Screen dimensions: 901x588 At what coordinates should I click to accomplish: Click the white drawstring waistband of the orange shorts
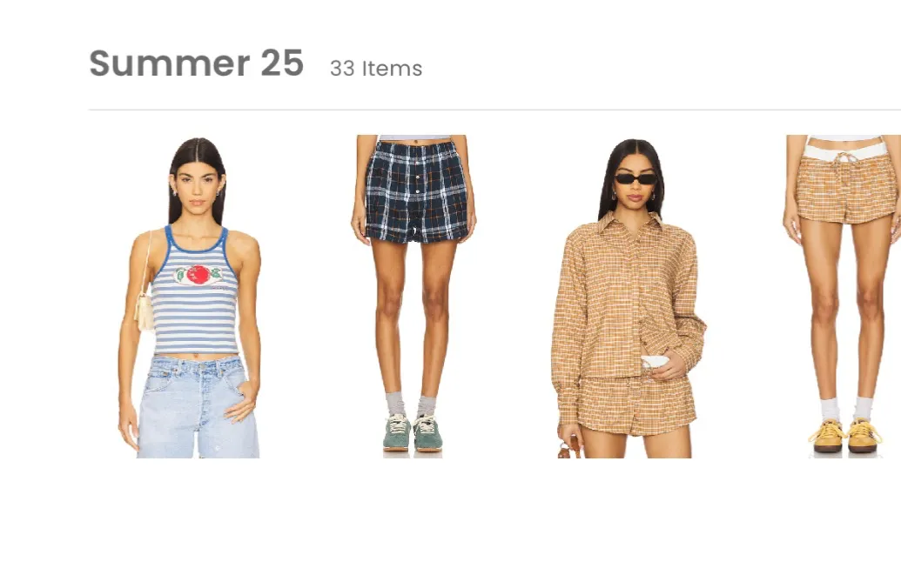pos(844,152)
